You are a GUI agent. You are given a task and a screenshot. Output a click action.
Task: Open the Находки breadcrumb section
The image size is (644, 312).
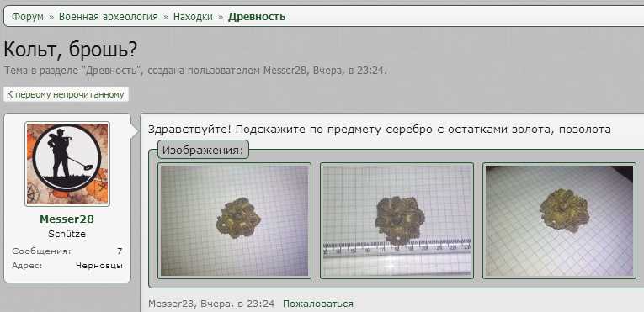[x=193, y=17]
